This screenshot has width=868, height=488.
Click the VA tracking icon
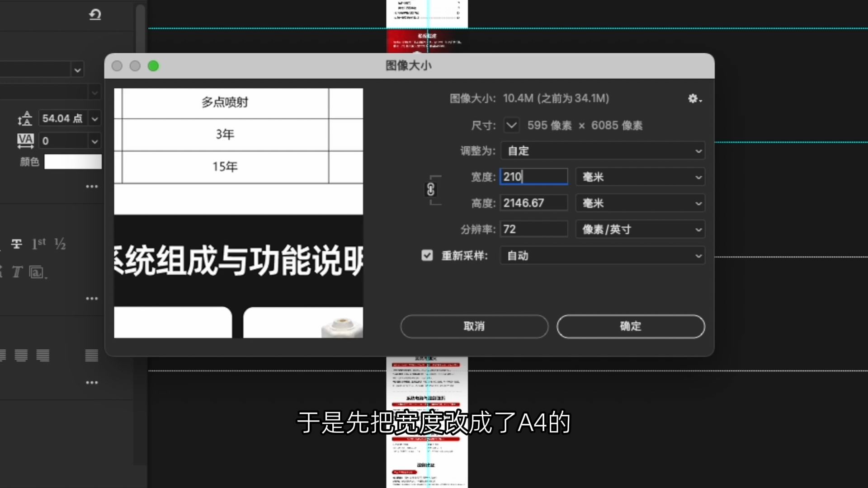[25, 141]
